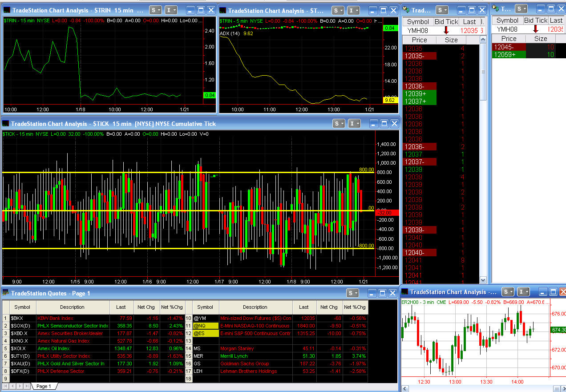Select the highlighted @ES symbol cell

[205, 334]
